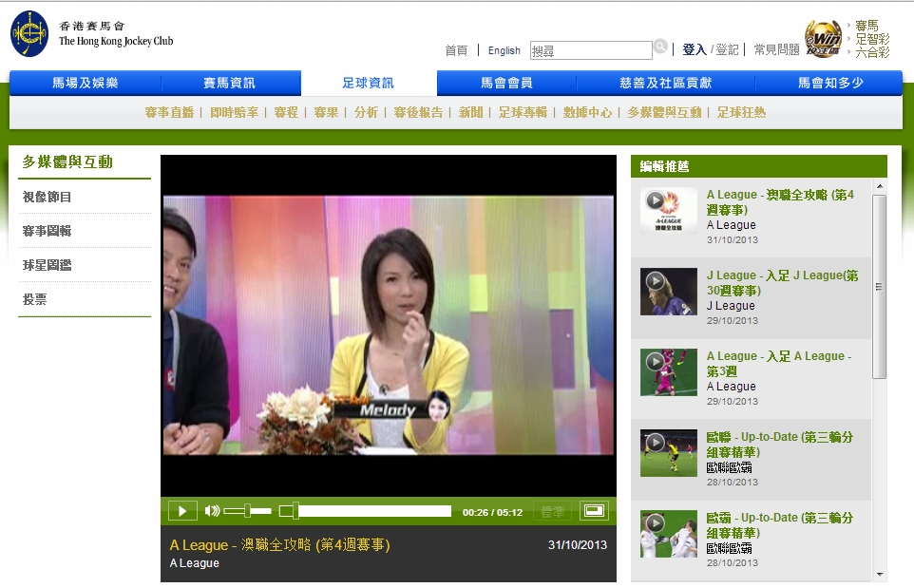Select 視像節目 in the left sidebar
The image size is (914, 588).
[48, 197]
